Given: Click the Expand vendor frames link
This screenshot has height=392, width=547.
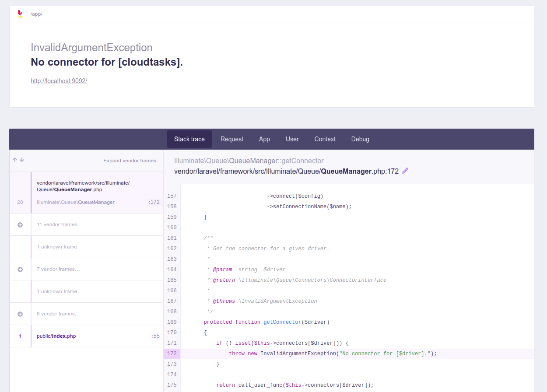Looking at the screenshot, I should pos(130,161).
